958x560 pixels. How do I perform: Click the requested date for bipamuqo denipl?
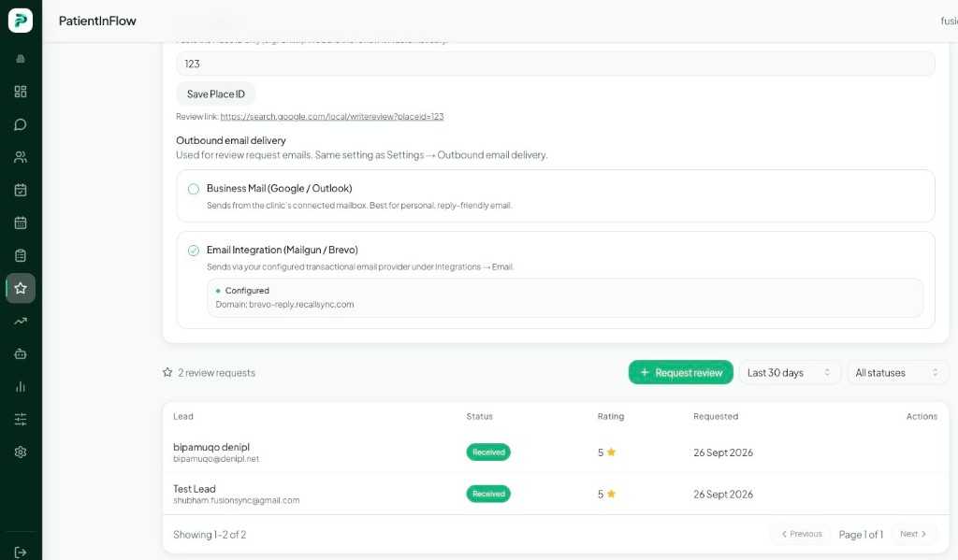(x=723, y=452)
